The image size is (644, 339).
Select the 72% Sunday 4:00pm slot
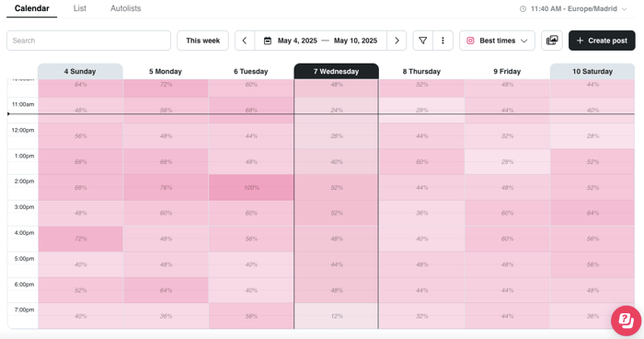point(81,239)
